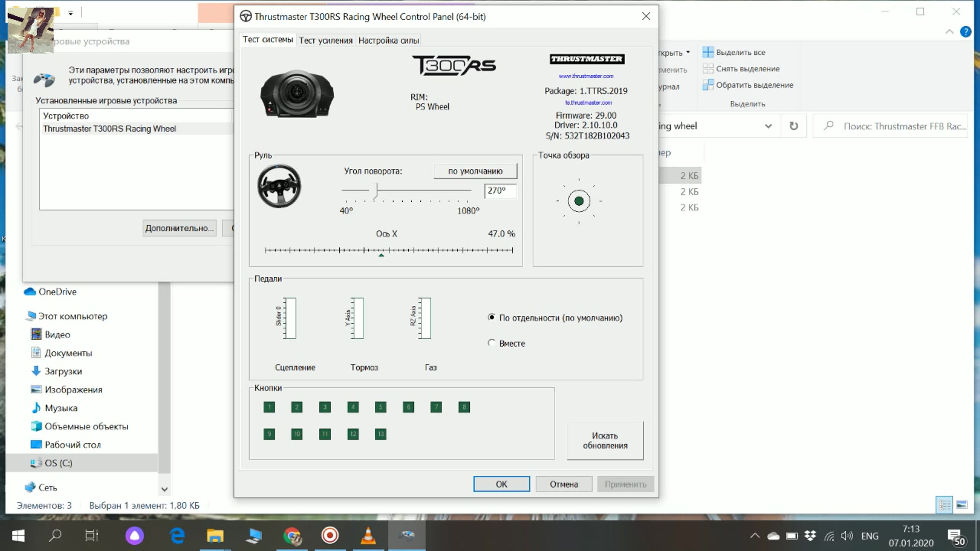980x551 pixels.
Task: Open notification center in taskbar
Action: pyautogui.click(x=956, y=537)
